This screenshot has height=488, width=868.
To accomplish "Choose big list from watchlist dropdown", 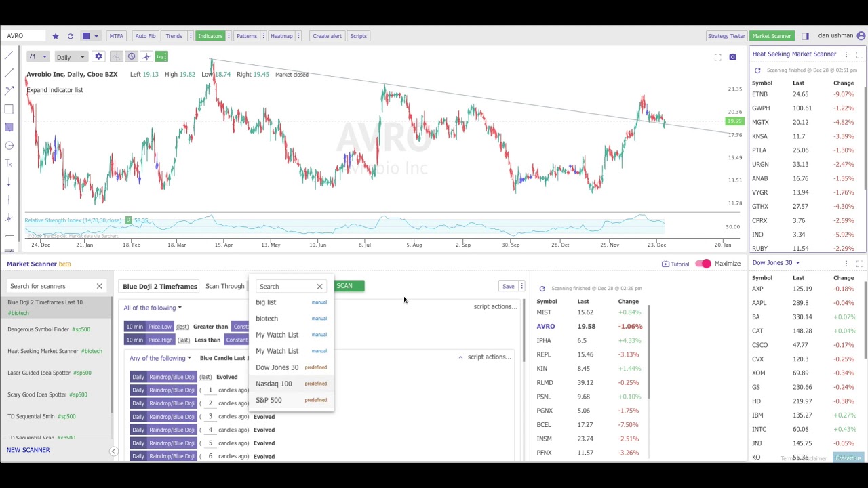I will pyautogui.click(x=292, y=302).
